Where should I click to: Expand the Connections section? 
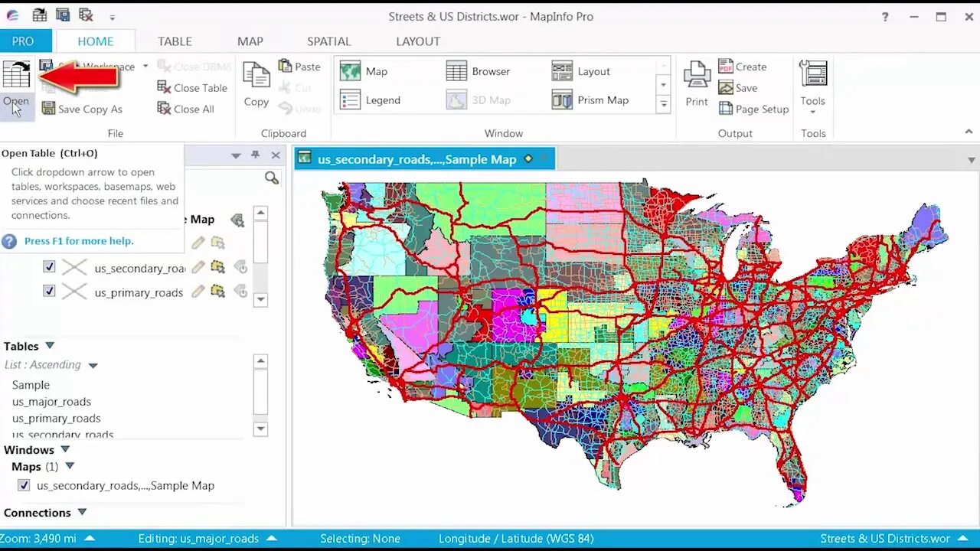[82, 512]
